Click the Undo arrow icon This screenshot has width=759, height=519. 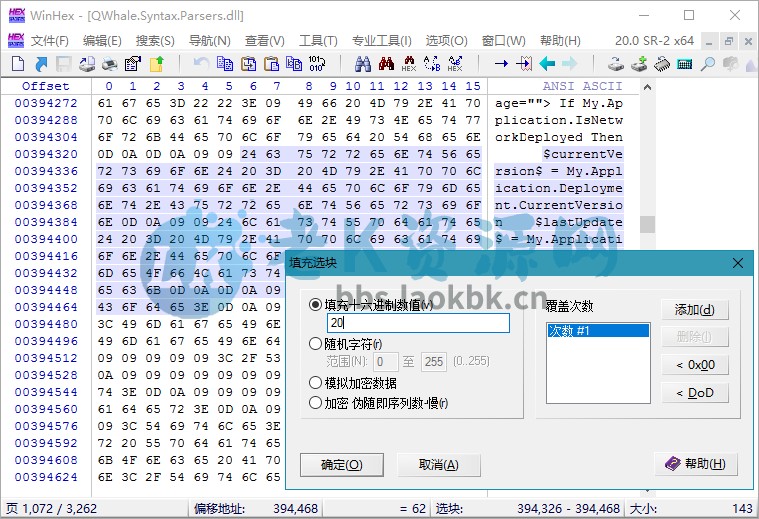(x=201, y=63)
